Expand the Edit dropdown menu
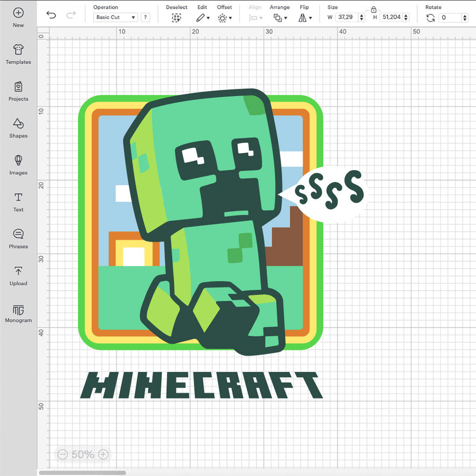The width and height of the screenshot is (476, 476). coord(203,18)
